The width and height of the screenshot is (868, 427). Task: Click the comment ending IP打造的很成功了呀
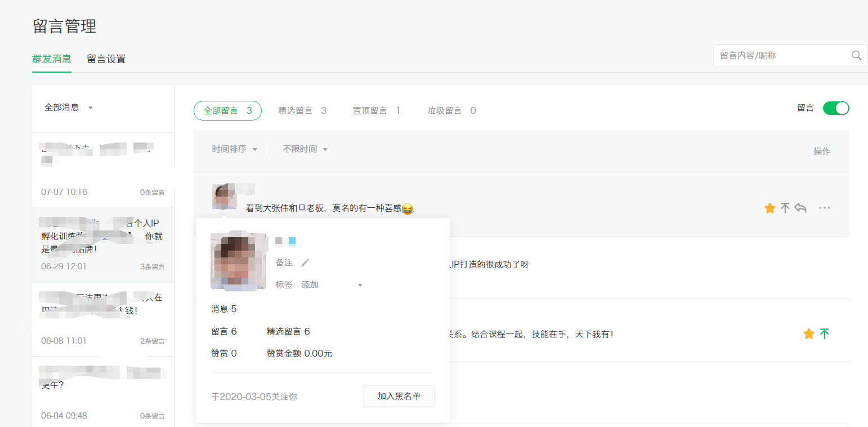pyautogui.click(x=489, y=264)
